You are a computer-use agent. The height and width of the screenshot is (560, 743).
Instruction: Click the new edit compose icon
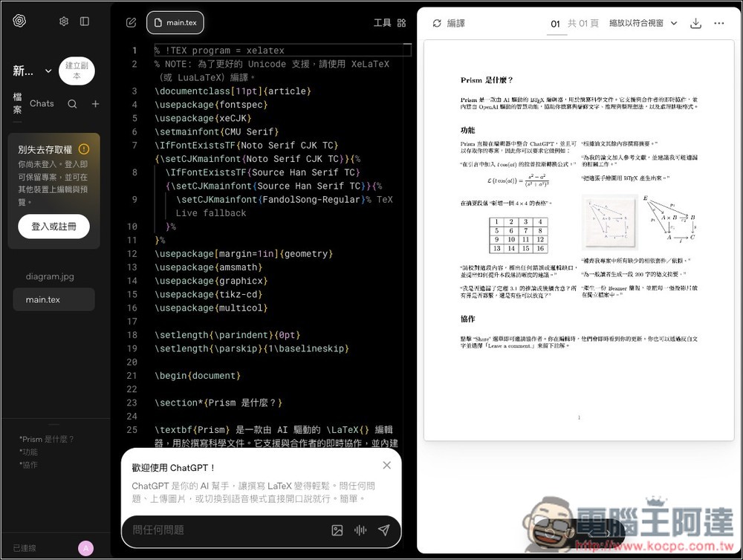click(x=132, y=22)
